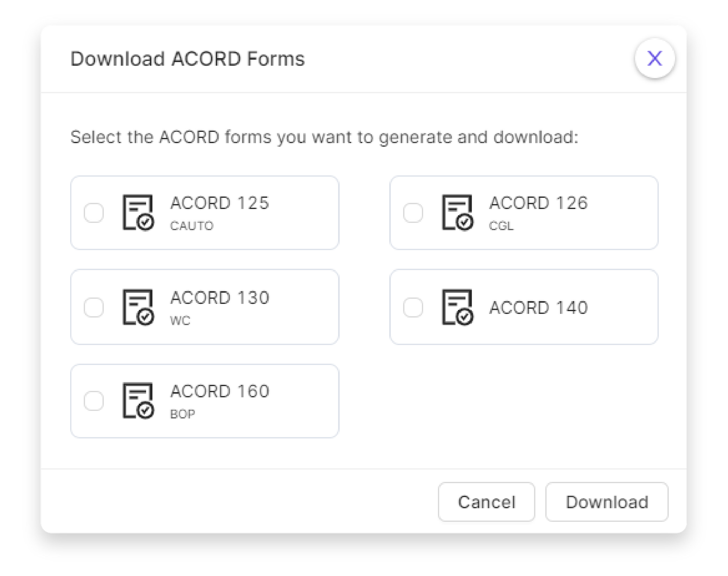Viewport: 728px width, 576px height.
Task: Click the ACORD 125 title text
Action: click(220, 203)
